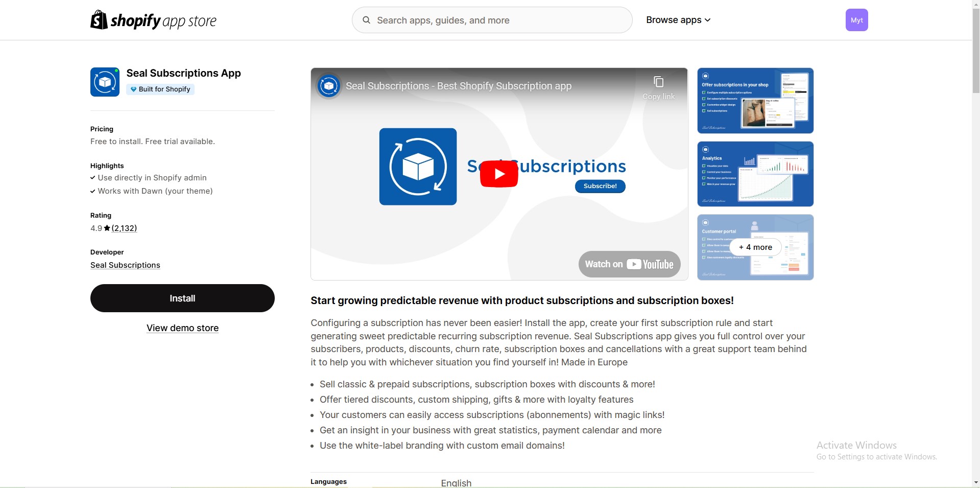The width and height of the screenshot is (980, 488).
Task: Click the 'Offer tiered discounts' bullet
Action: pos(476,400)
